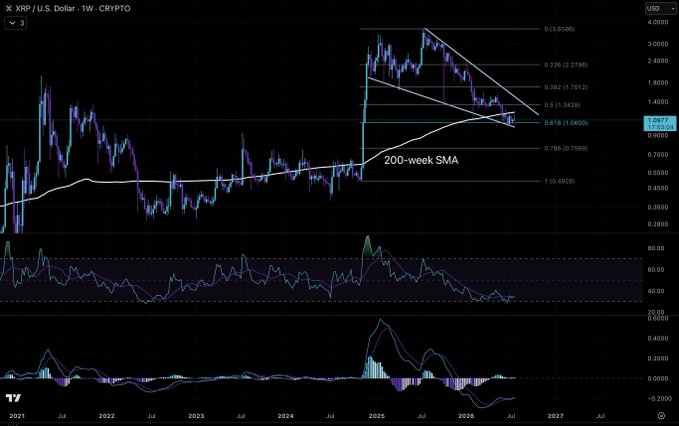Click the 2024 label on time axis
Image resolution: width=679 pixels, height=426 pixels.
pos(286,416)
